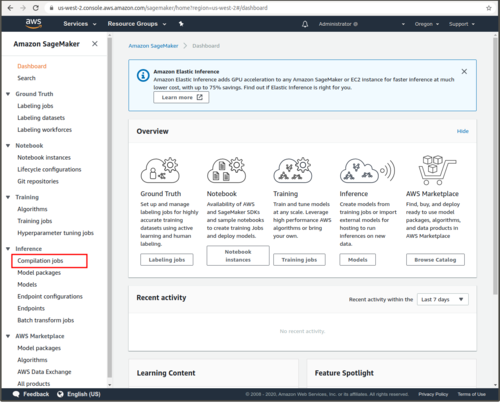Open Endpoint configurations in sidebar
Viewport: 500px width, 418px height.
pyautogui.click(x=50, y=296)
